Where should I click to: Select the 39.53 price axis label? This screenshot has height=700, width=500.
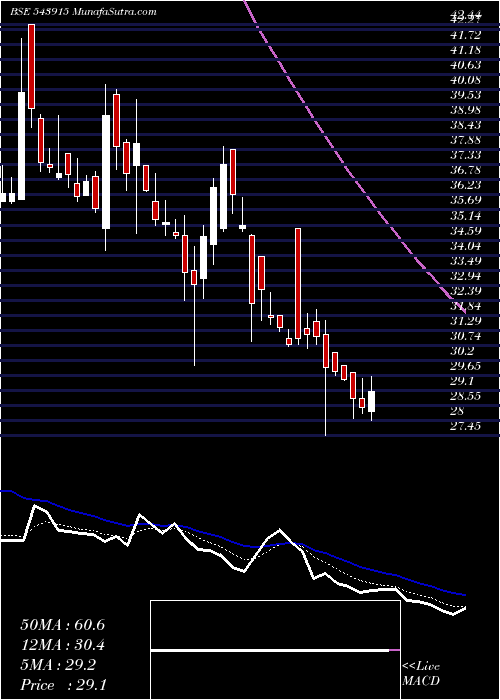466,95
